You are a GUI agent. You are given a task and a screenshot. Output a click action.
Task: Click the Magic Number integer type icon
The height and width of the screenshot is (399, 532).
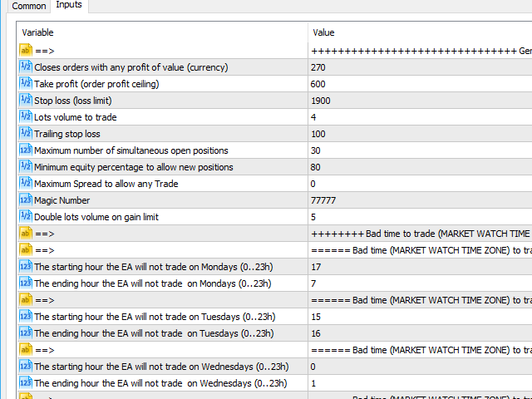[25, 200]
